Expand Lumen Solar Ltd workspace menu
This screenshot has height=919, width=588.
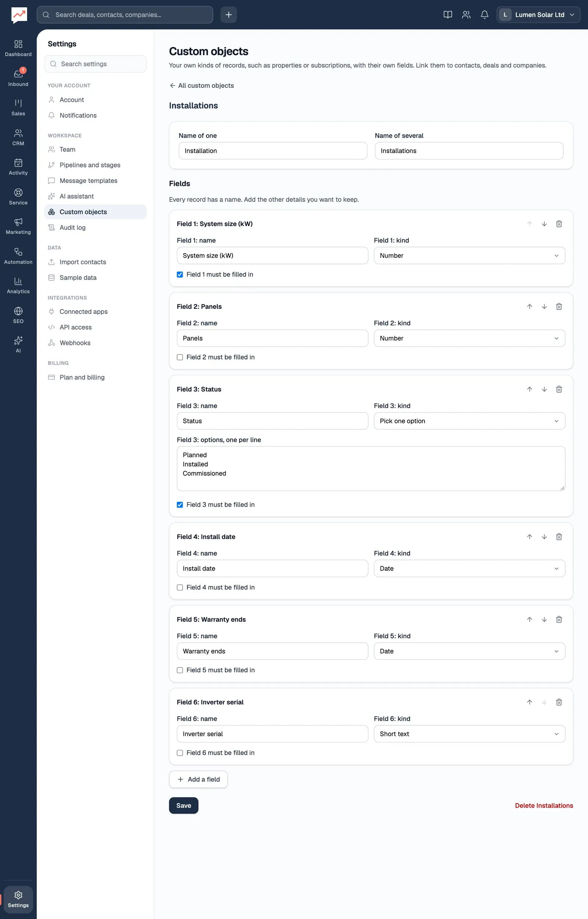pyautogui.click(x=538, y=14)
